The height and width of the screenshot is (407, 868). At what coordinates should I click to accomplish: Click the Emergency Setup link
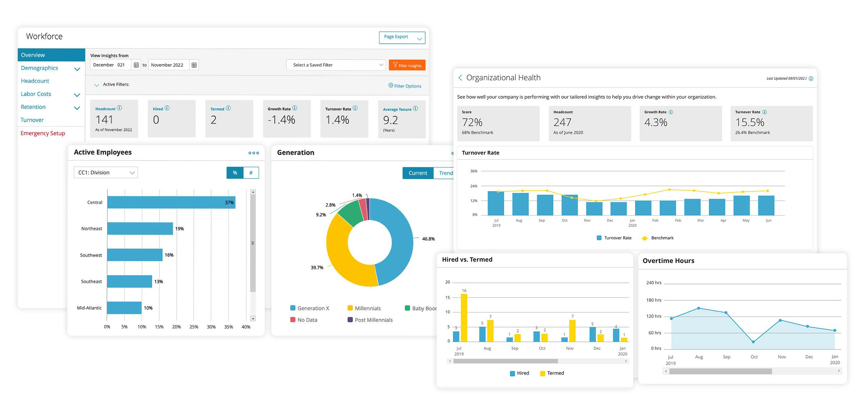click(43, 133)
